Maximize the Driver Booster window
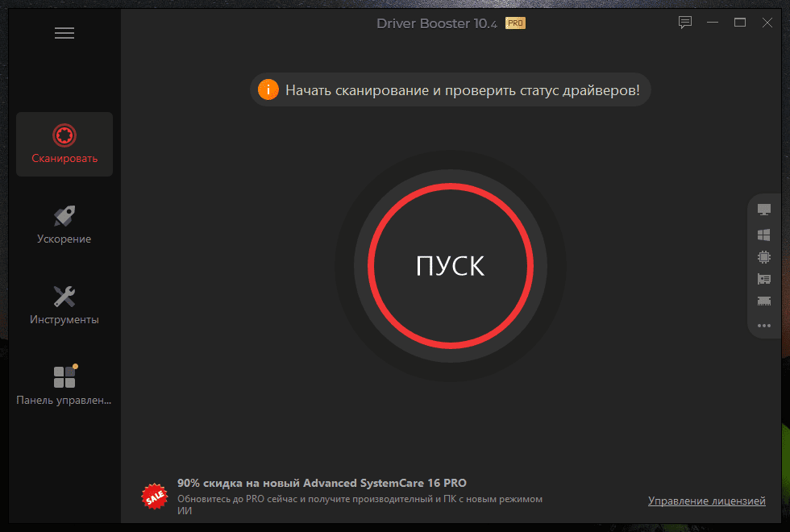Image resolution: width=790 pixels, height=532 pixels. [x=739, y=23]
